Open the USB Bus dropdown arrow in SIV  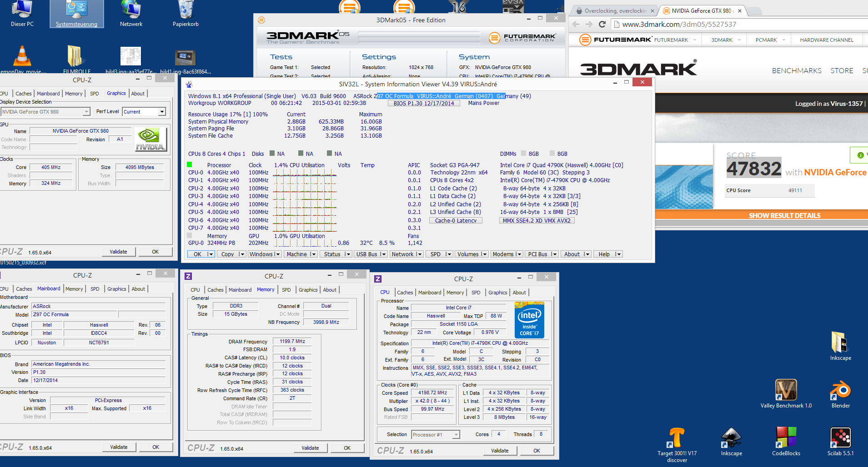(x=383, y=254)
